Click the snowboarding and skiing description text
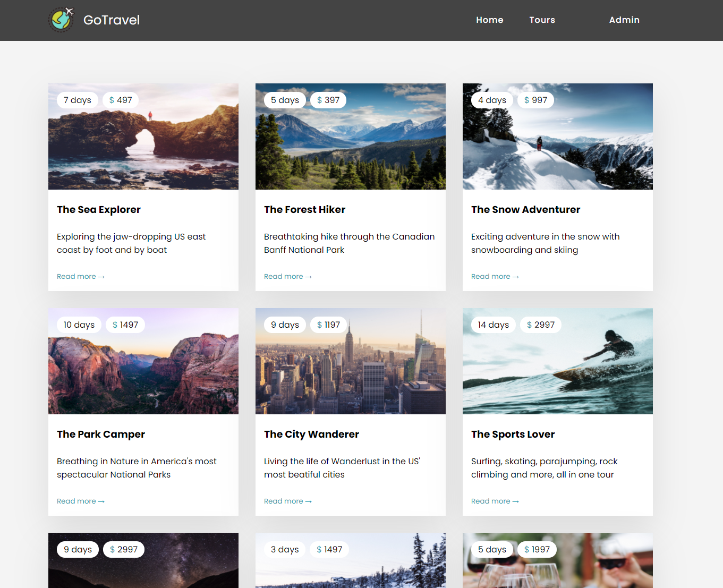Viewport: 723px width, 588px height. [546, 243]
